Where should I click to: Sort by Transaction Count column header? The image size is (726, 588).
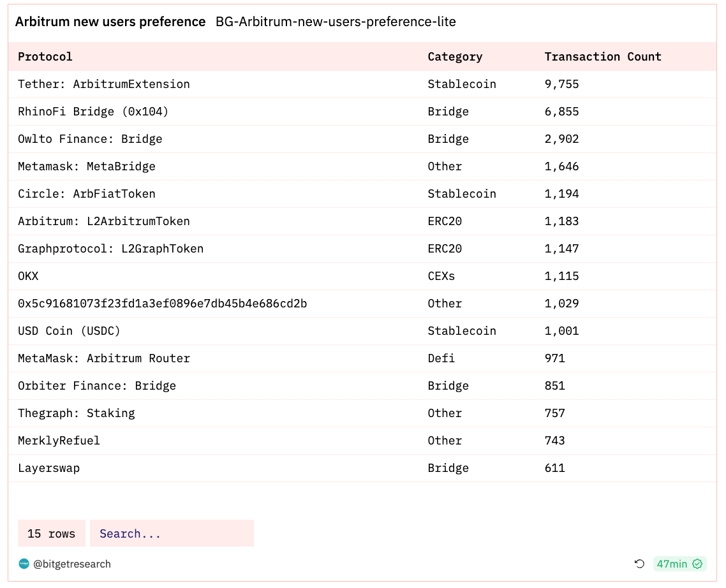[x=602, y=57]
